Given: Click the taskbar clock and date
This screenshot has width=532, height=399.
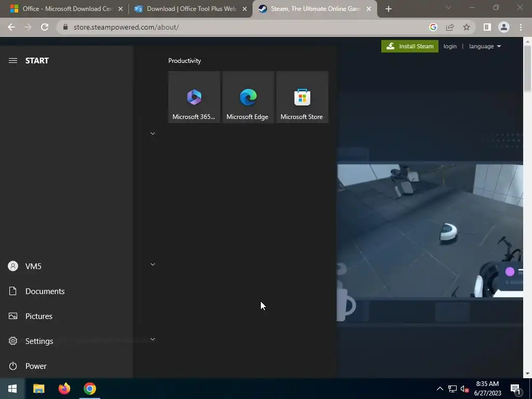Looking at the screenshot, I should [x=487, y=389].
